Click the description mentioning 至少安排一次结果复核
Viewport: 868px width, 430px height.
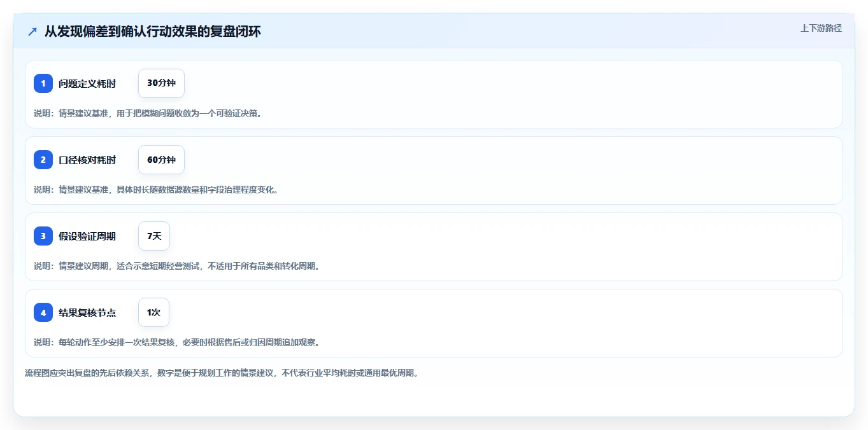tap(176, 342)
